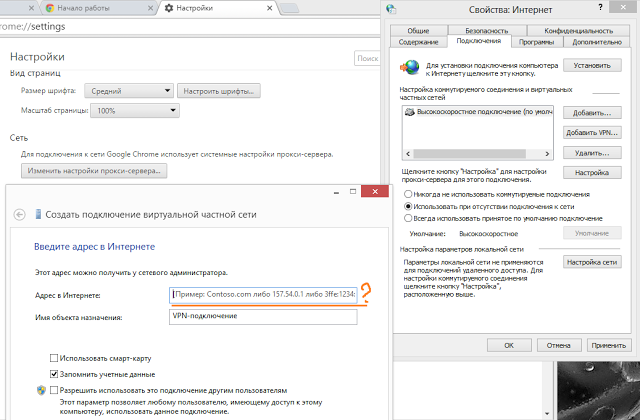640x420 pixels.
Task: Select the Подключения tab
Action: click(479, 41)
